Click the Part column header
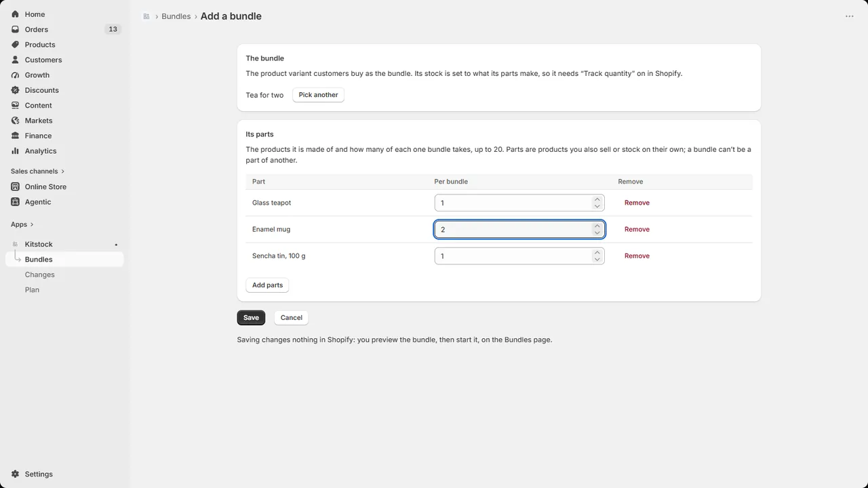The image size is (868, 488). [x=258, y=182]
